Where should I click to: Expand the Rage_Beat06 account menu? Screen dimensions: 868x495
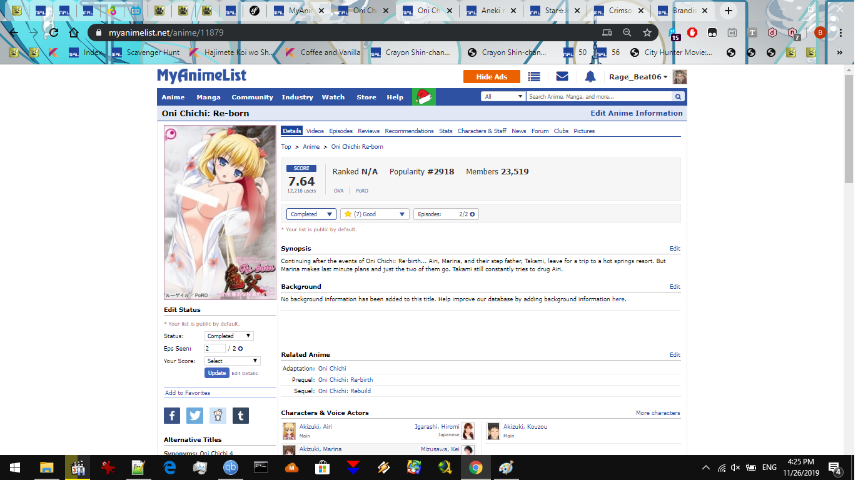pos(638,77)
